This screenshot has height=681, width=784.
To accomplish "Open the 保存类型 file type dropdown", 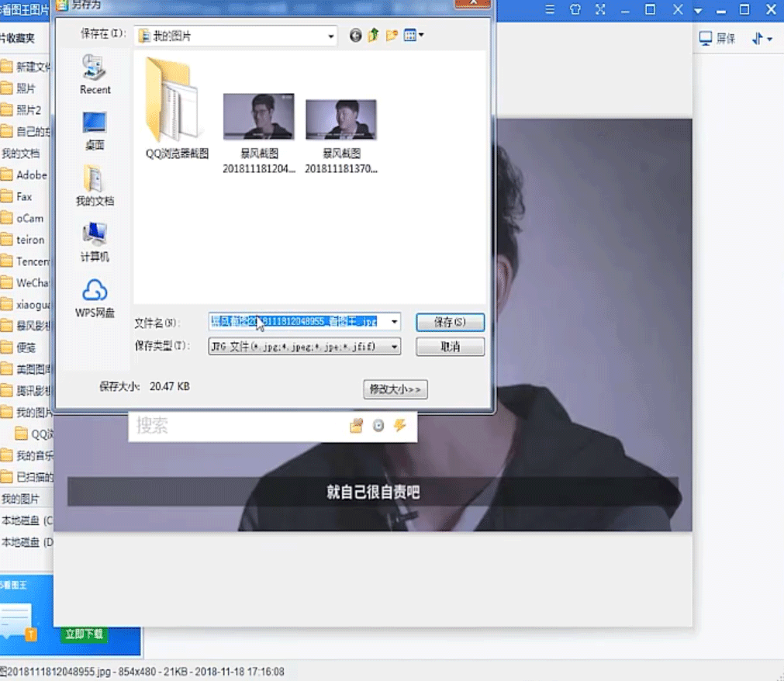I will pyautogui.click(x=305, y=346).
